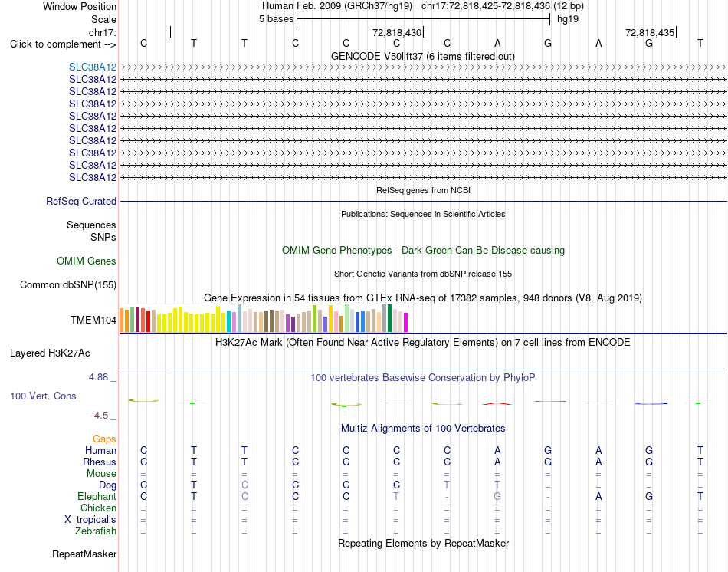Click the cyan bar in the TMEM104 expression chart
The height and width of the screenshot is (572, 728).
tap(228, 321)
